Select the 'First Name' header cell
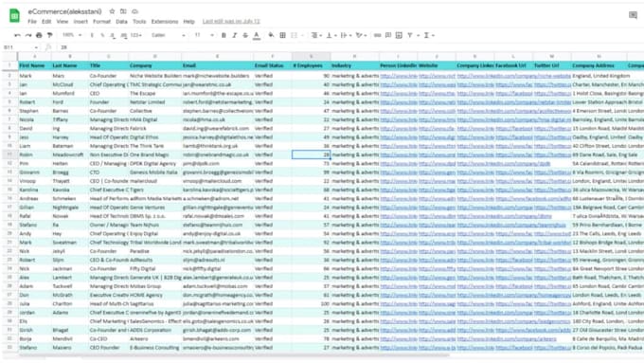The height and width of the screenshot is (363, 644). [34, 65]
